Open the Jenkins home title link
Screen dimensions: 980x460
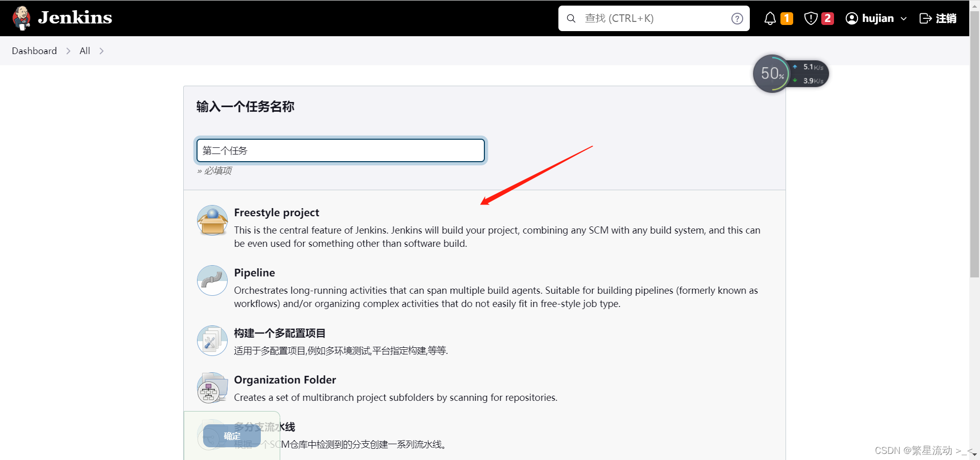click(x=75, y=18)
